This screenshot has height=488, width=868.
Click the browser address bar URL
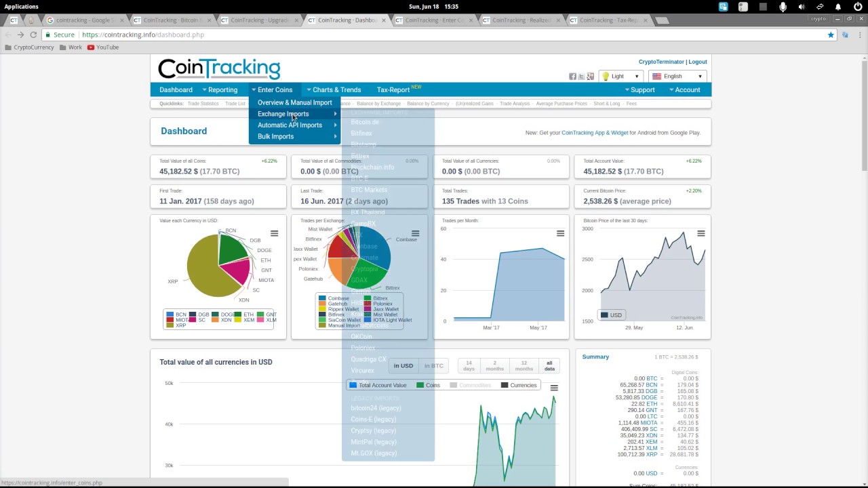coord(143,35)
